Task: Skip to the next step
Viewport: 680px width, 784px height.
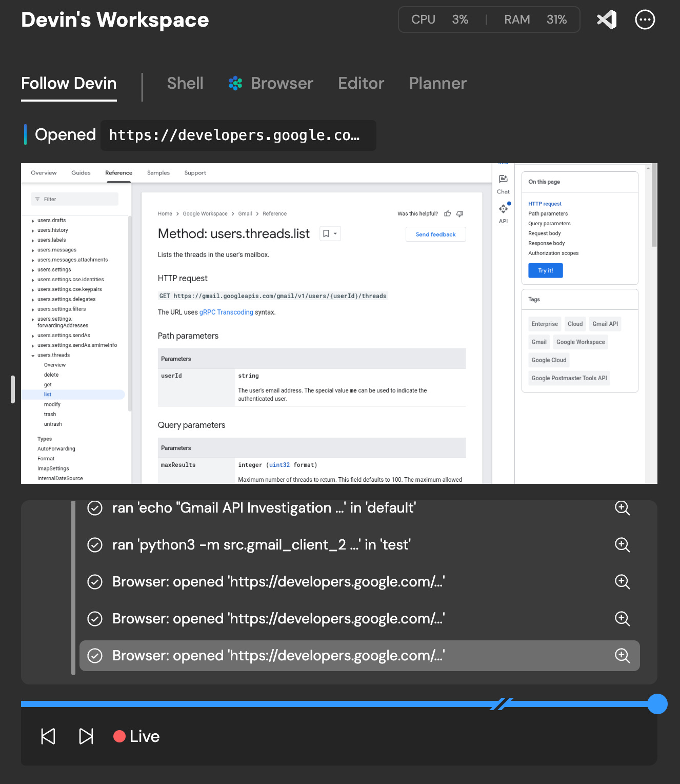Action: (86, 736)
